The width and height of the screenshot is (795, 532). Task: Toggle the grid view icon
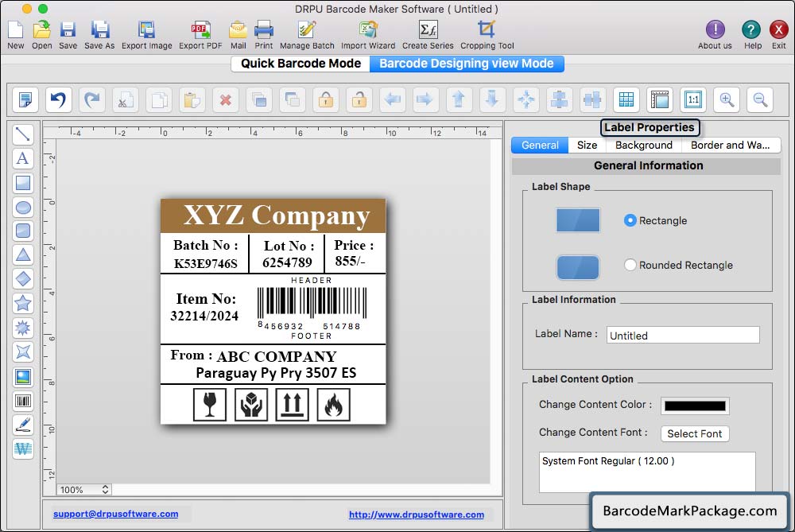tap(626, 99)
